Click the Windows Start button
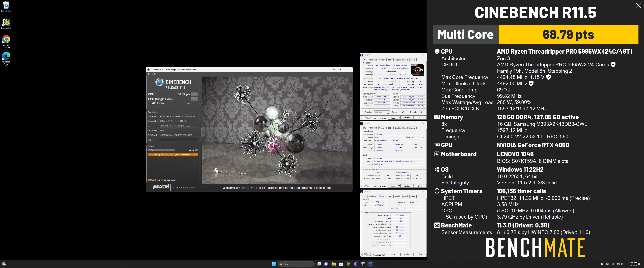Viewport: 644px width, 268px height. [x=274, y=264]
